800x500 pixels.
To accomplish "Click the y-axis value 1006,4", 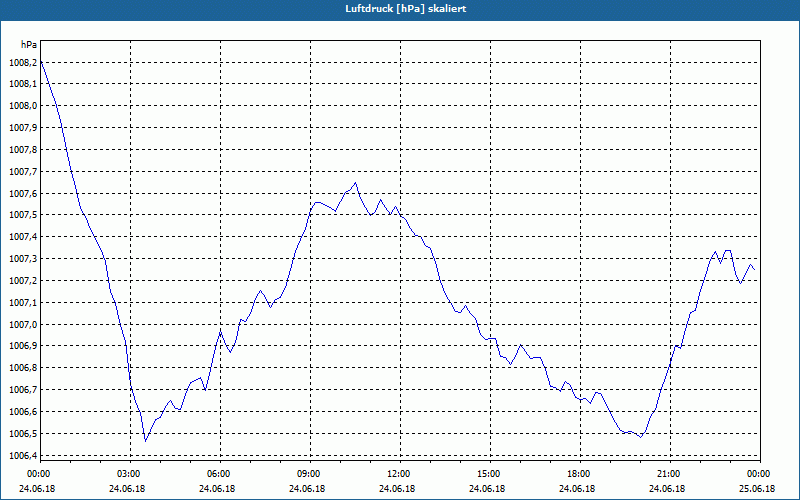I will [23, 456].
